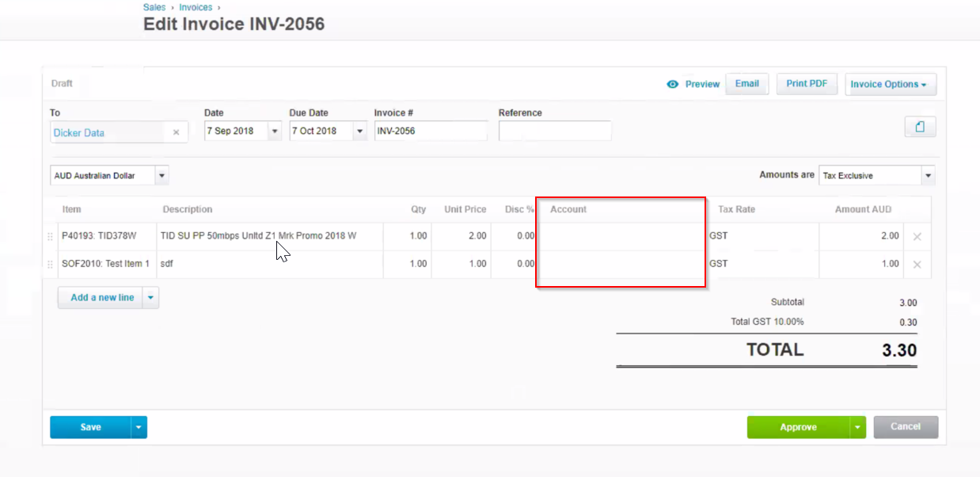Select unit price 2.00 cell
Screen dimensions: 980x477
[462, 236]
